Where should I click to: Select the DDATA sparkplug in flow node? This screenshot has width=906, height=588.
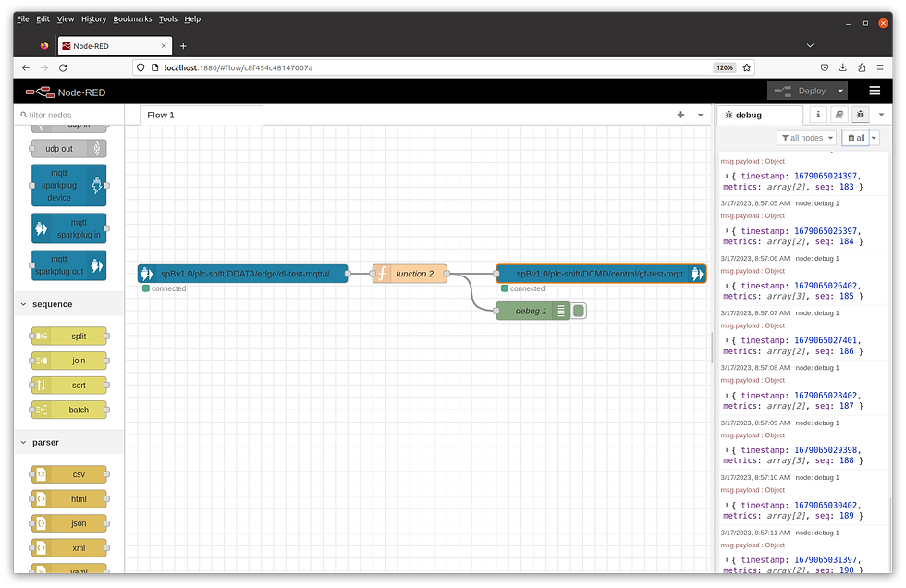[x=242, y=274]
